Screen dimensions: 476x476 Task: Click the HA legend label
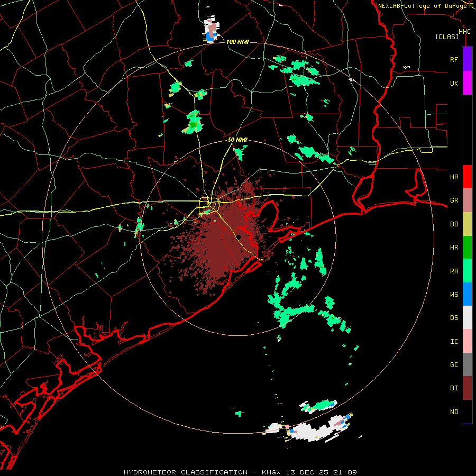pyautogui.click(x=454, y=177)
